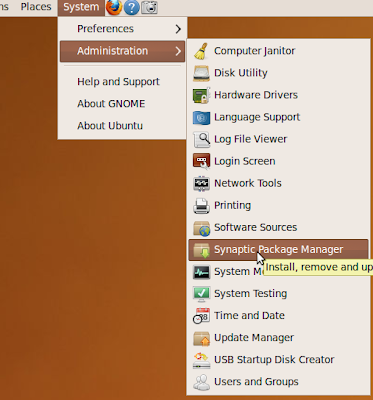Click the Software Sources globe box icon

(201, 228)
